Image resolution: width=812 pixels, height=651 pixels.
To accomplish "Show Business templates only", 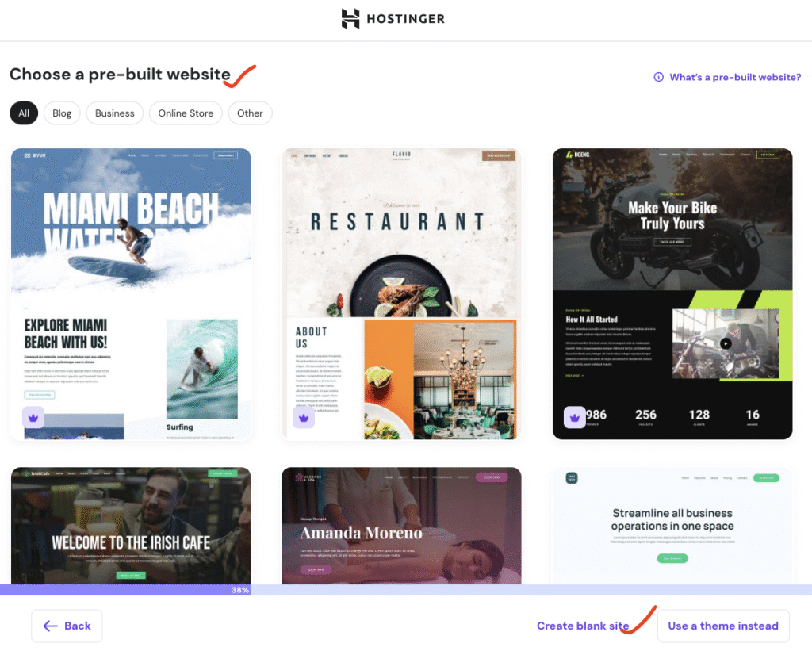I will tap(115, 113).
